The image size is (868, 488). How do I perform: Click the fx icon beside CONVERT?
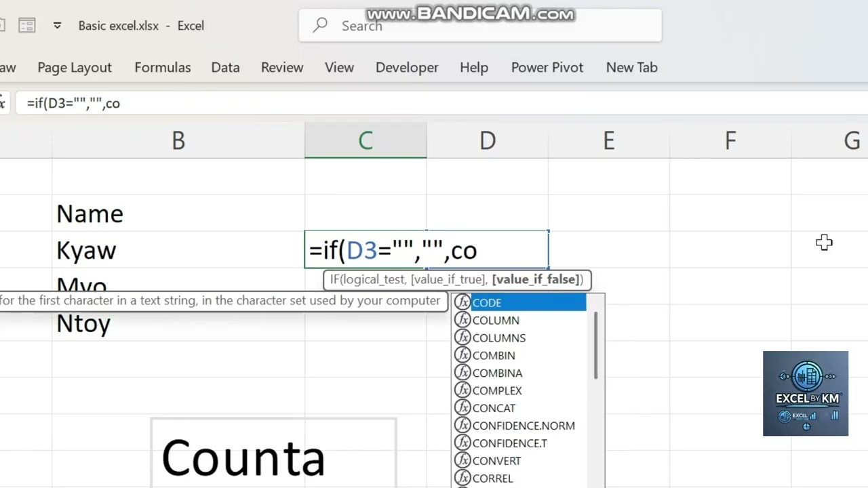click(462, 461)
